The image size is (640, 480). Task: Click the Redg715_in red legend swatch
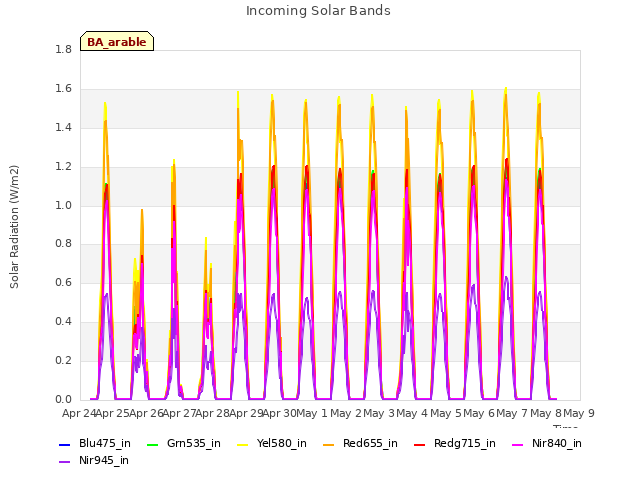[420, 444]
